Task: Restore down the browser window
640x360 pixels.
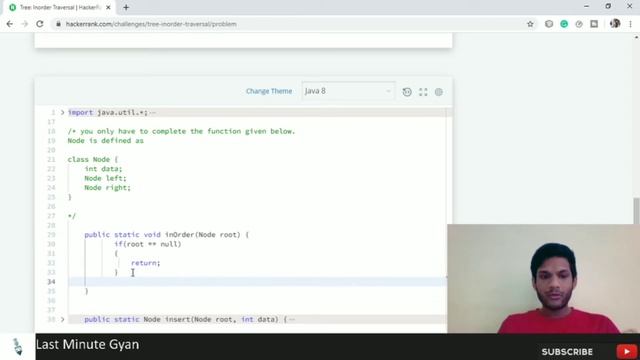Action: 608,7
